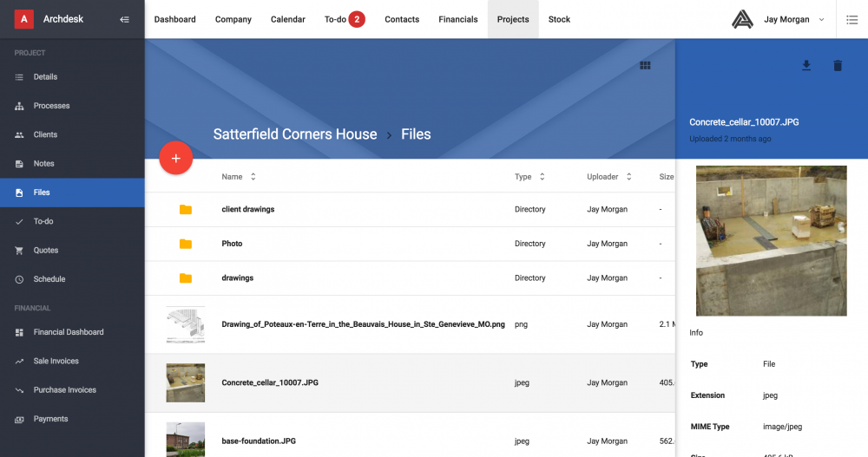
Task: Click the base-foundation.JPG thumbnail
Action: point(186,440)
